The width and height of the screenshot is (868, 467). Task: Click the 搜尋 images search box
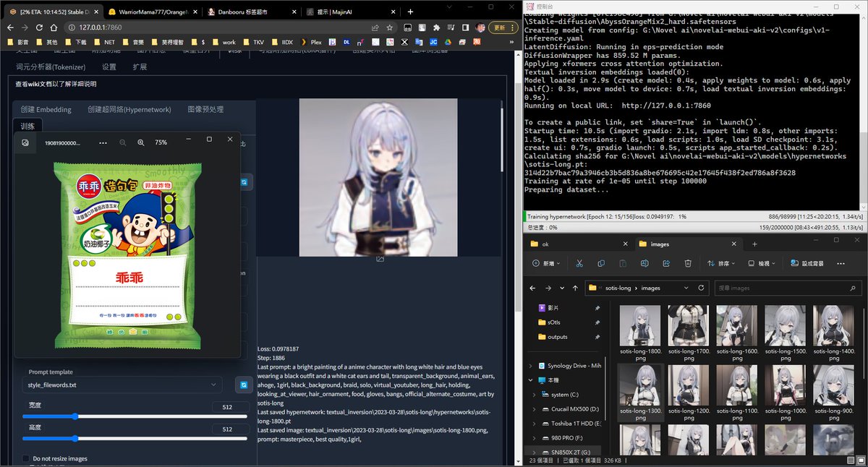coord(787,288)
